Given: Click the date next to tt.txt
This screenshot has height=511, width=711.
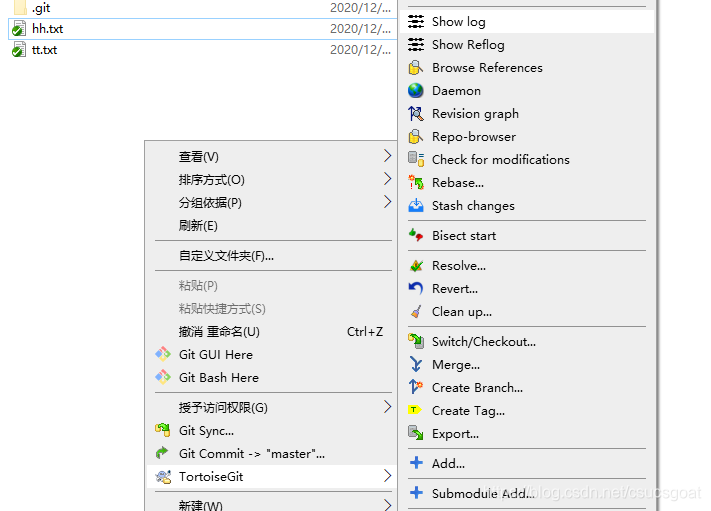Looking at the screenshot, I should click(x=360, y=50).
